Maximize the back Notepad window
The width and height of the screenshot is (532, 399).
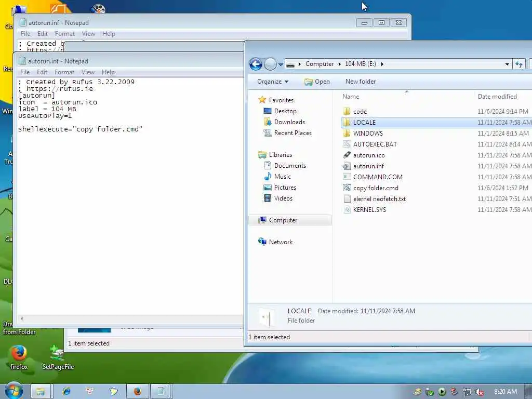[x=381, y=23]
